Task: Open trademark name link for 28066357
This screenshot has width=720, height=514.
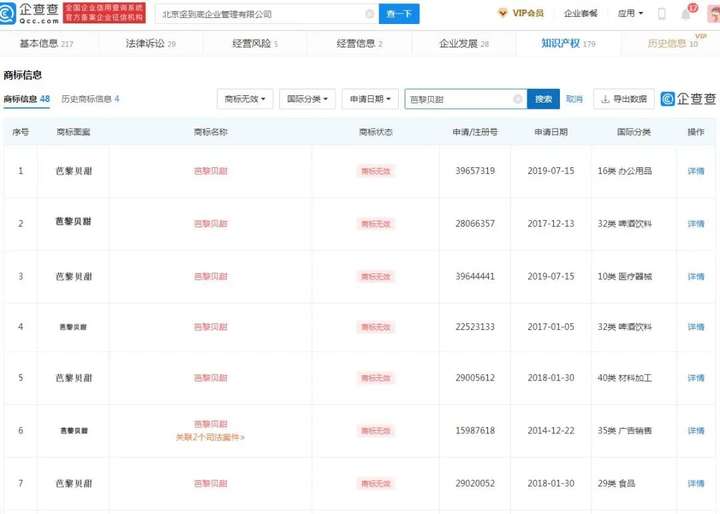Action: [211, 224]
